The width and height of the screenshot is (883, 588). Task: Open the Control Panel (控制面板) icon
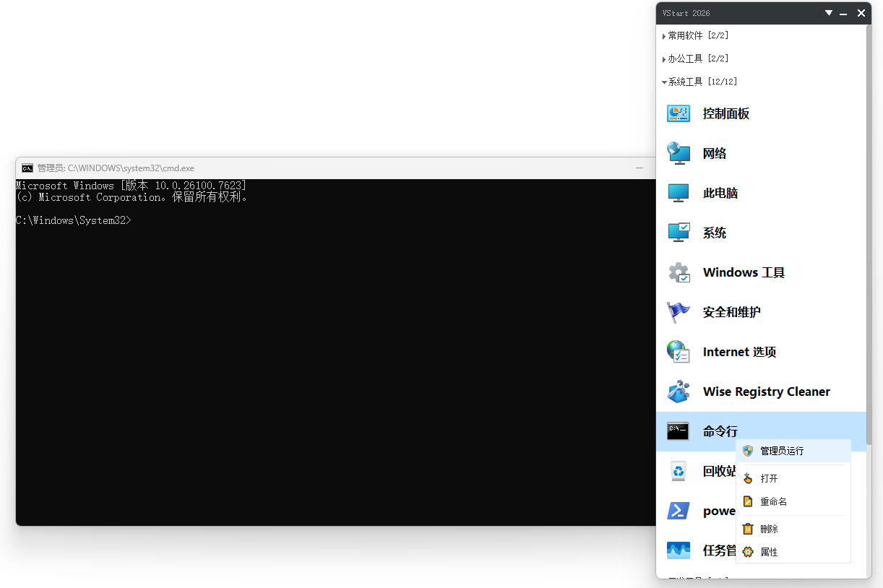point(679,113)
